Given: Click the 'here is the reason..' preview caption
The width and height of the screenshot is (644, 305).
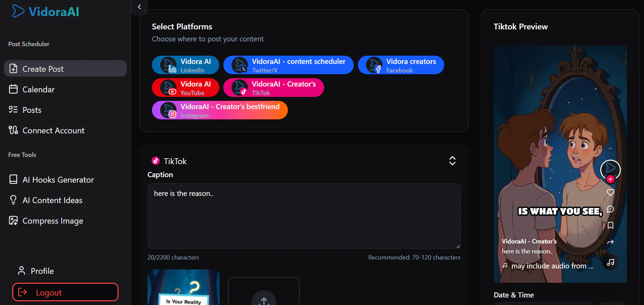Looking at the screenshot, I should (527, 251).
